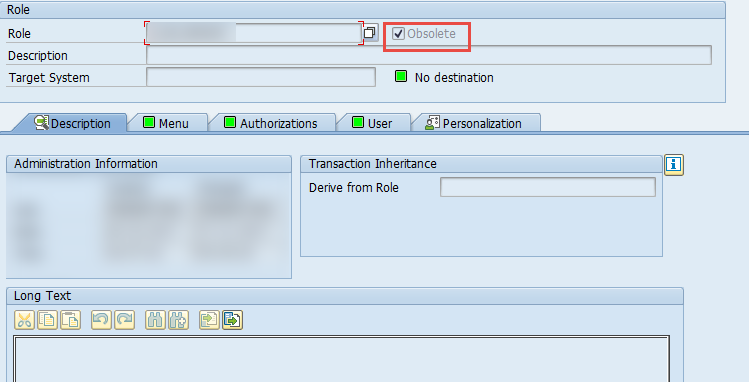This screenshot has height=382, width=749.
Task: Click the Find binoculars icon
Action: (x=155, y=320)
